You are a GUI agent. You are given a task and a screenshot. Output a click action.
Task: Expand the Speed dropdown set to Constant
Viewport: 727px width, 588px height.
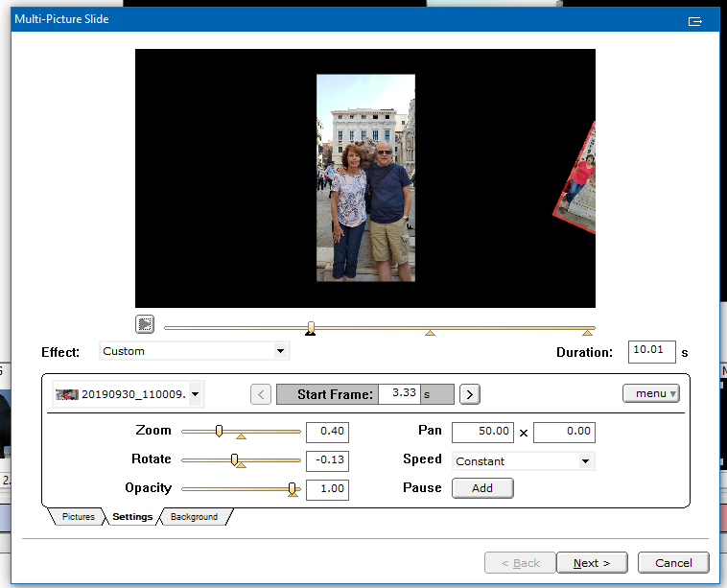tap(523, 461)
